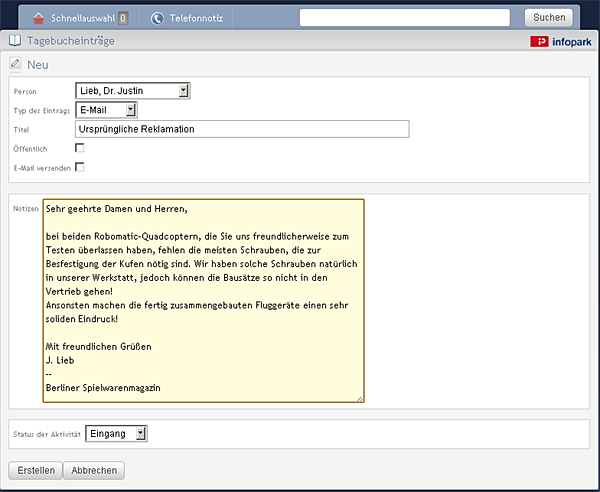600x492 pixels.
Task: Click the Tagebucheinträge book icon
Action: [x=15, y=40]
